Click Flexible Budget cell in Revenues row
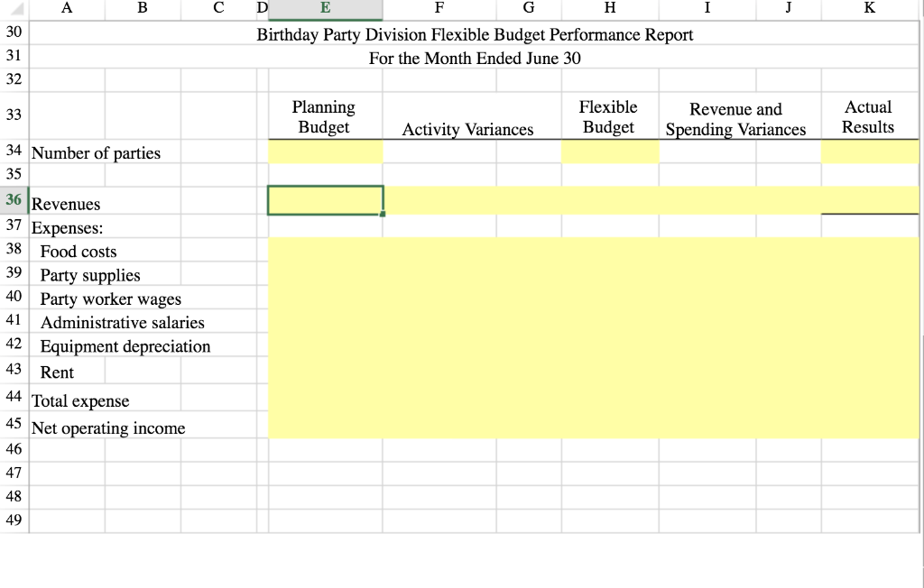Screen dimensions: 924x588 (x=610, y=200)
